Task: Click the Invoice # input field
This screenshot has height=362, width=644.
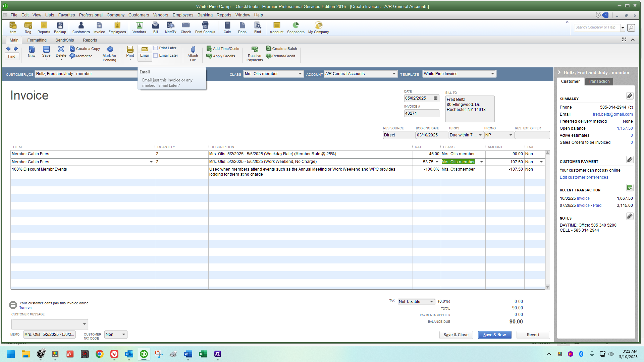Action: coord(421,113)
